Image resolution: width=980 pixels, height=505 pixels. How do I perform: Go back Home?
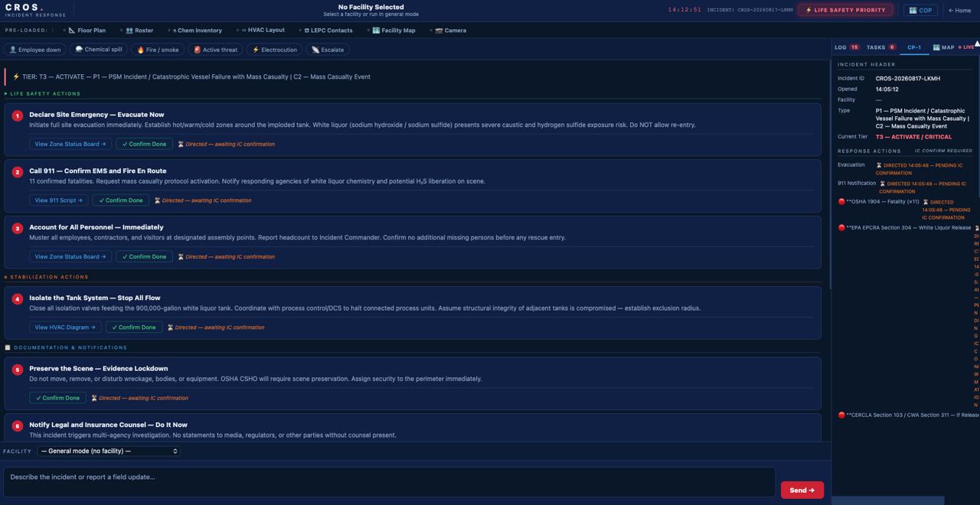coord(960,10)
